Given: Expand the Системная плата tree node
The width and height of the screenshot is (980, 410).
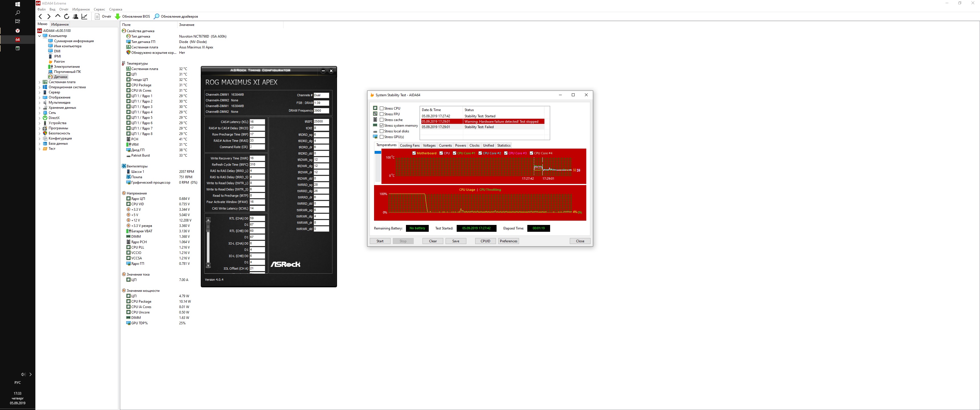Looking at the screenshot, I should click(x=40, y=82).
